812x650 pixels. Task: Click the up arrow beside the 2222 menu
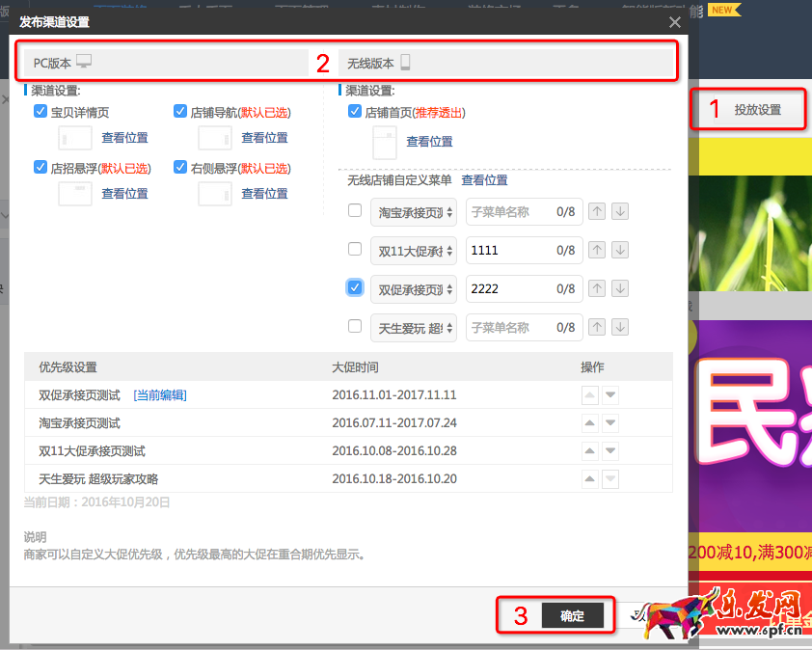[x=597, y=288]
